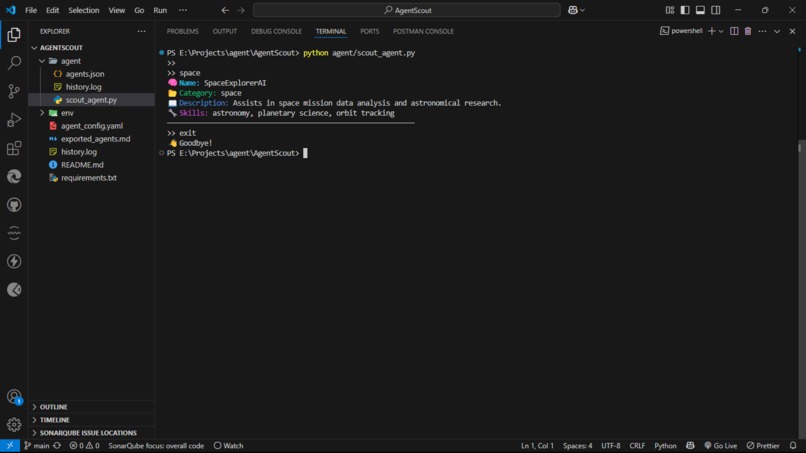Open Explorer views and more actions ellipsis
The width and height of the screenshot is (806, 453).
click(141, 31)
